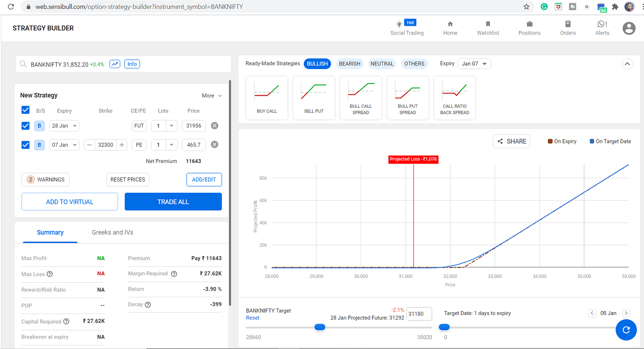Click the TRADE ALL button
The width and height of the screenshot is (644, 349).
coord(173,202)
